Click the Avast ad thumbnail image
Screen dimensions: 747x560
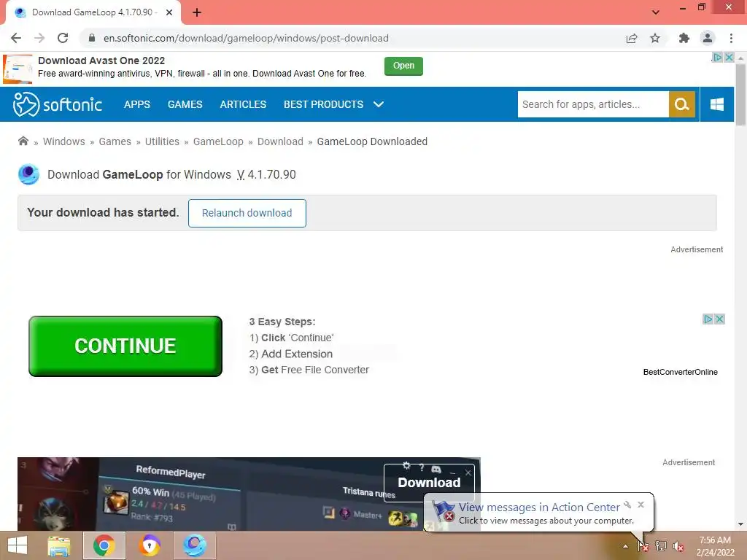pyautogui.click(x=18, y=69)
